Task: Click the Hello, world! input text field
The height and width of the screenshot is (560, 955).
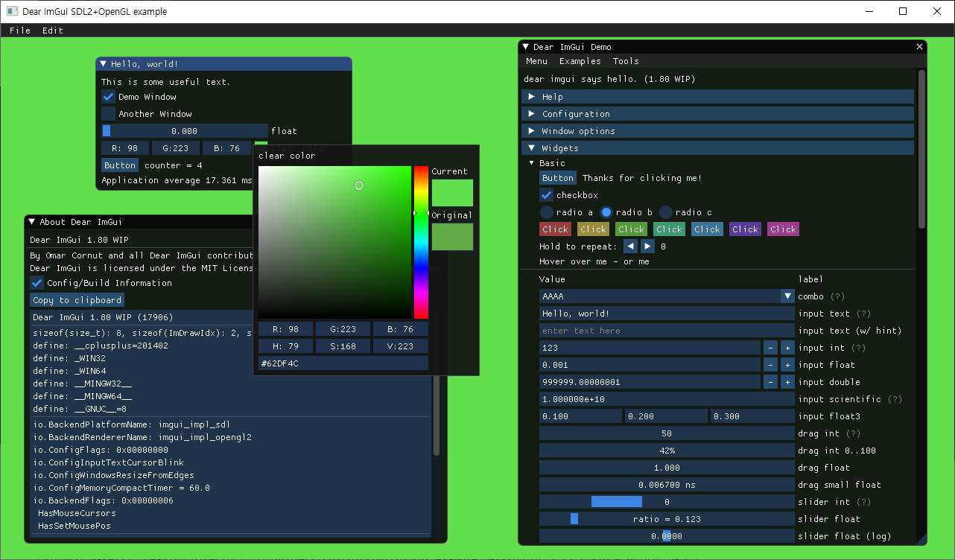Action: click(x=667, y=314)
